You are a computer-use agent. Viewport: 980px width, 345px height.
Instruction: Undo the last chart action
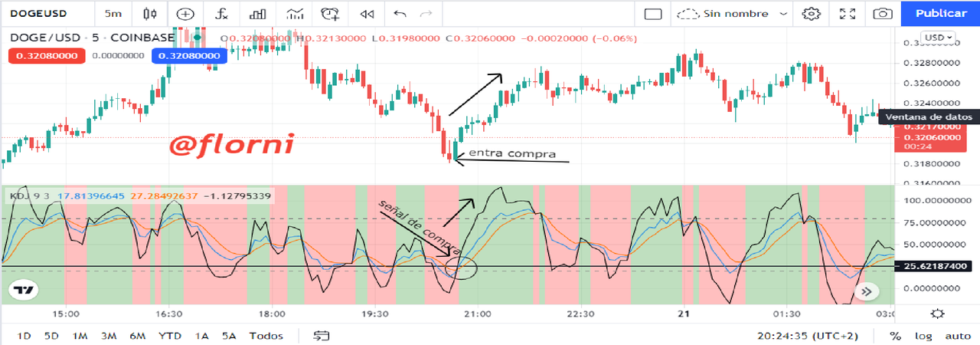(399, 14)
